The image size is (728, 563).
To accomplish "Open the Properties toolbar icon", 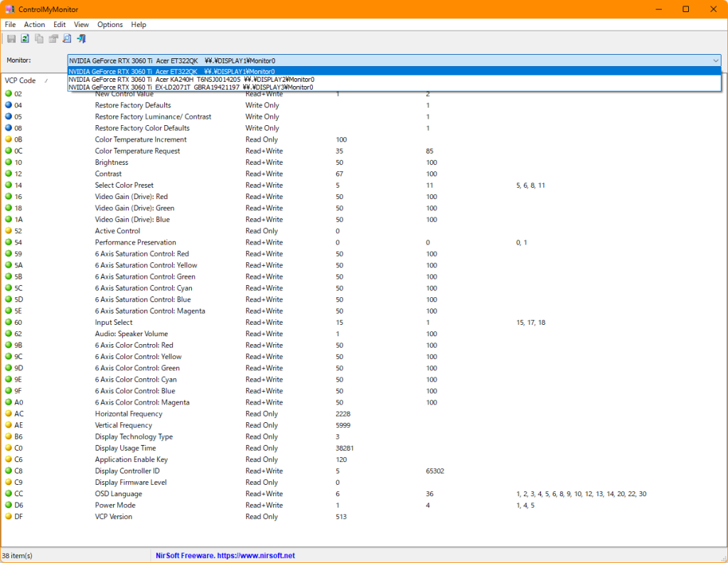I will 53,38.
